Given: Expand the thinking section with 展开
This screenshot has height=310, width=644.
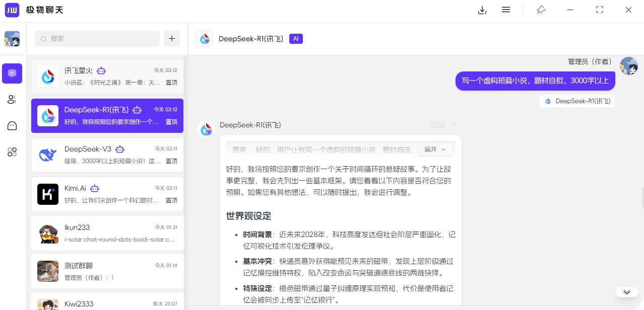Looking at the screenshot, I should (436, 149).
